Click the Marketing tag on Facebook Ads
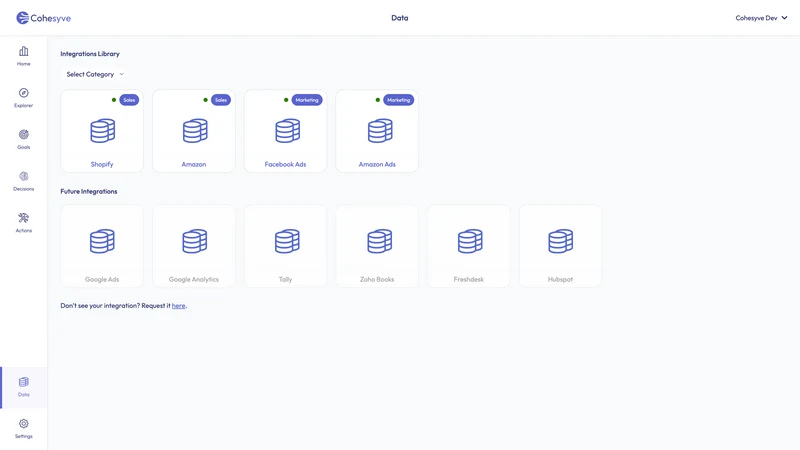Viewport: 800px width, 450px height. pyautogui.click(x=307, y=100)
